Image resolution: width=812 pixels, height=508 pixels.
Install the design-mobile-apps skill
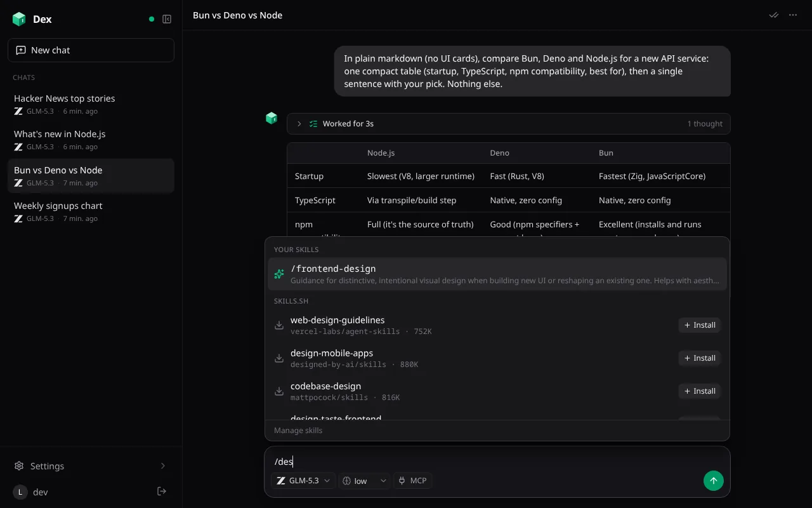[x=700, y=358]
